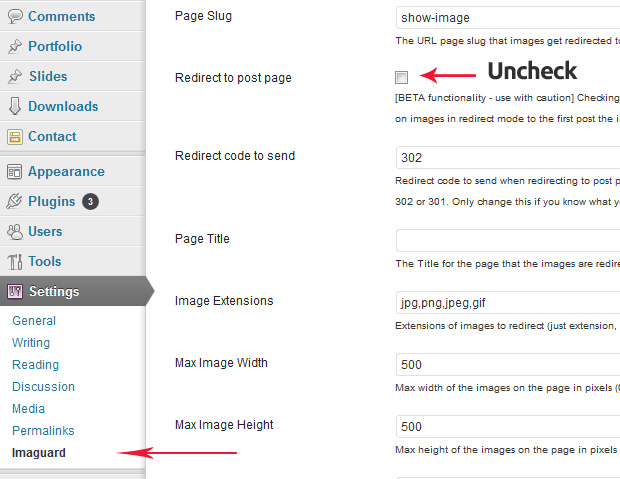
Task: Focus the Redirect code to send field
Action: click(x=508, y=157)
